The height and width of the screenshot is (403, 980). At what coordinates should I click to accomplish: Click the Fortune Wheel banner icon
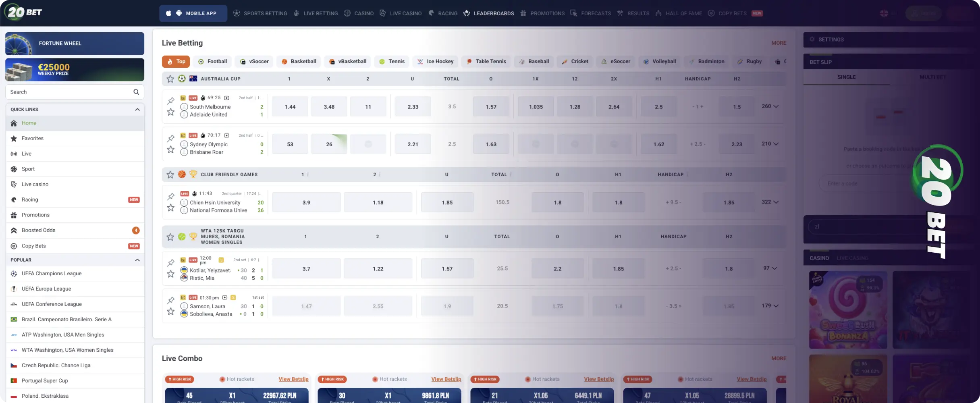[18, 44]
